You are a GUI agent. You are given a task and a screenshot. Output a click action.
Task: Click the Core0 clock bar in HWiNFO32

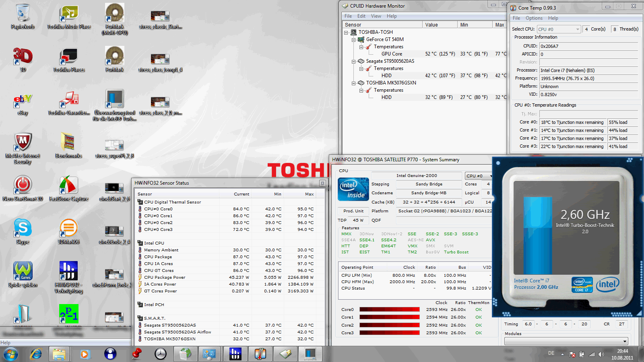coord(389,309)
